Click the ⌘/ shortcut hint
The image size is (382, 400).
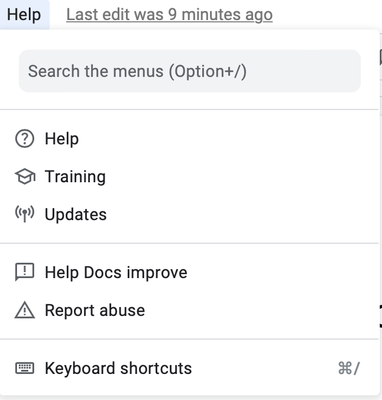click(x=349, y=368)
